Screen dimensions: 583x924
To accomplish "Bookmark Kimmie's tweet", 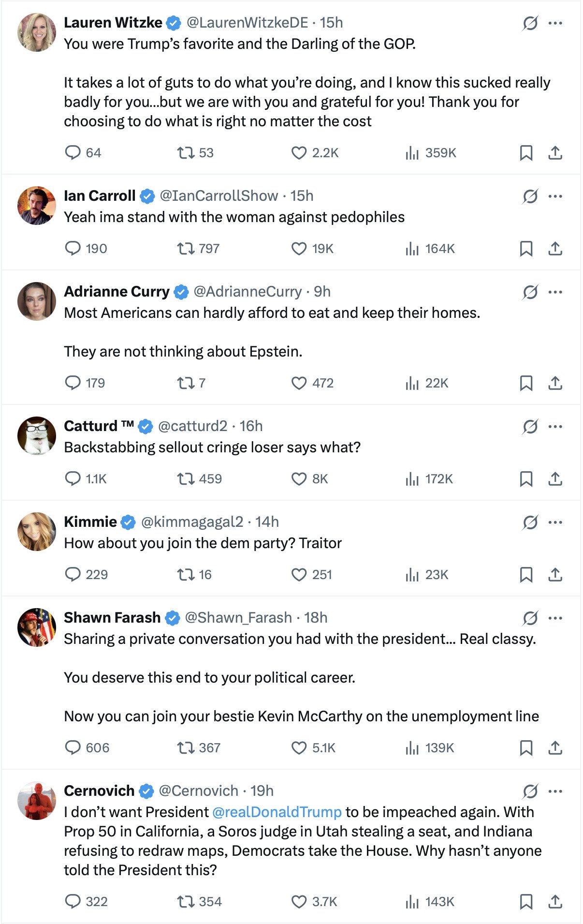I will (x=526, y=575).
